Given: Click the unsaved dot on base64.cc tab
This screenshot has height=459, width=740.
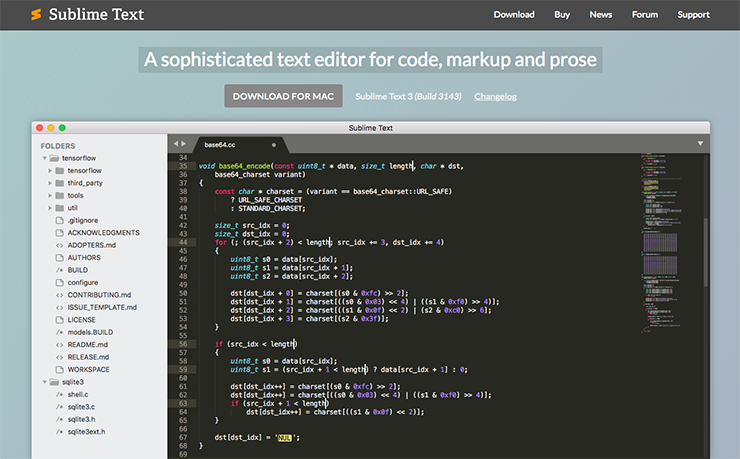Looking at the screenshot, I should pos(274,145).
